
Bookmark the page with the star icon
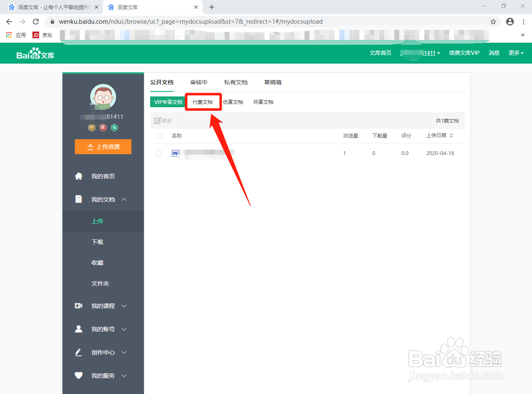click(x=493, y=21)
